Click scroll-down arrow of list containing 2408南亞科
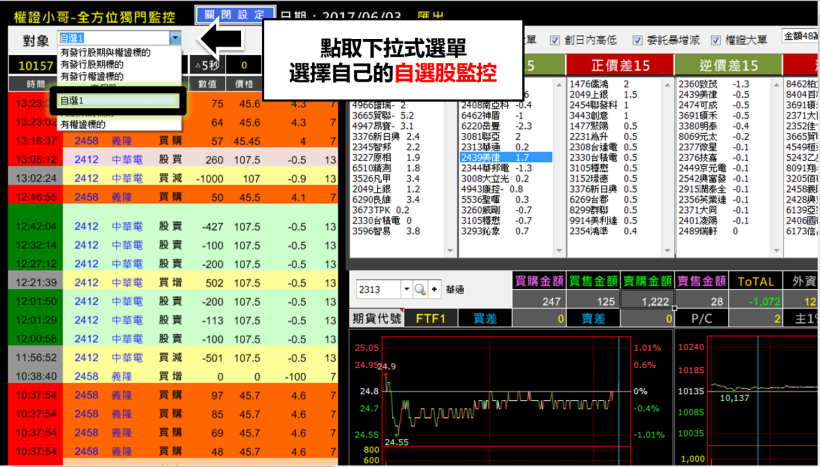 [x=559, y=251]
